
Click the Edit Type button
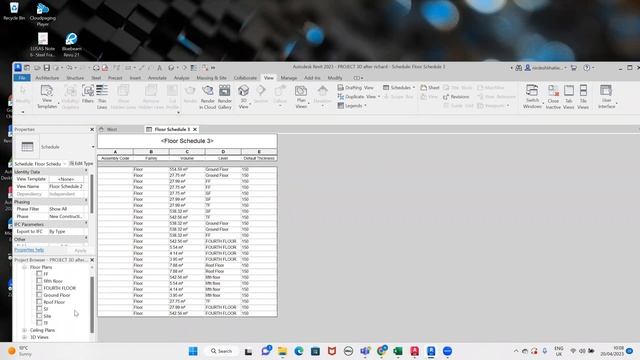coord(81,163)
